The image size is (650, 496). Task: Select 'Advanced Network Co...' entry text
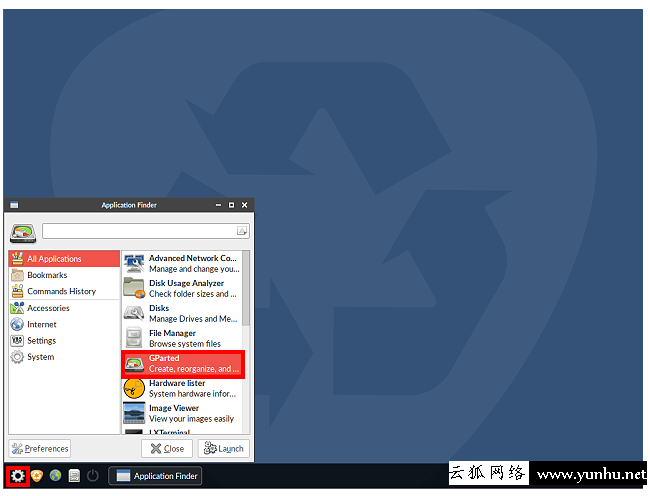tap(193, 258)
